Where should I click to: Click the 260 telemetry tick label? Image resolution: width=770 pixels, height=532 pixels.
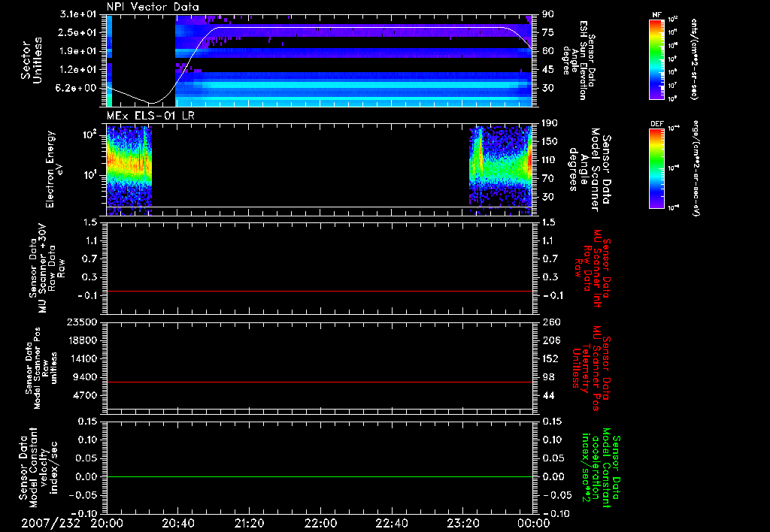point(550,322)
